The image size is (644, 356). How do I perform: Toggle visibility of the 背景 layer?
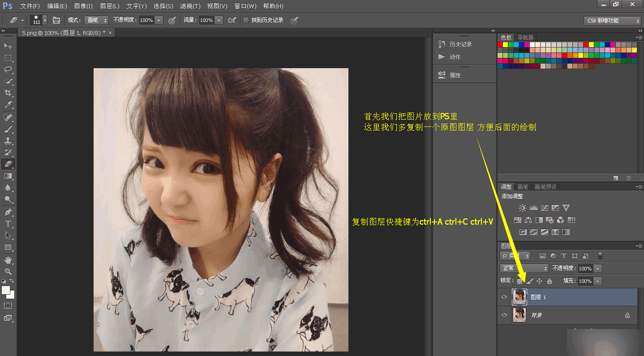pos(504,315)
